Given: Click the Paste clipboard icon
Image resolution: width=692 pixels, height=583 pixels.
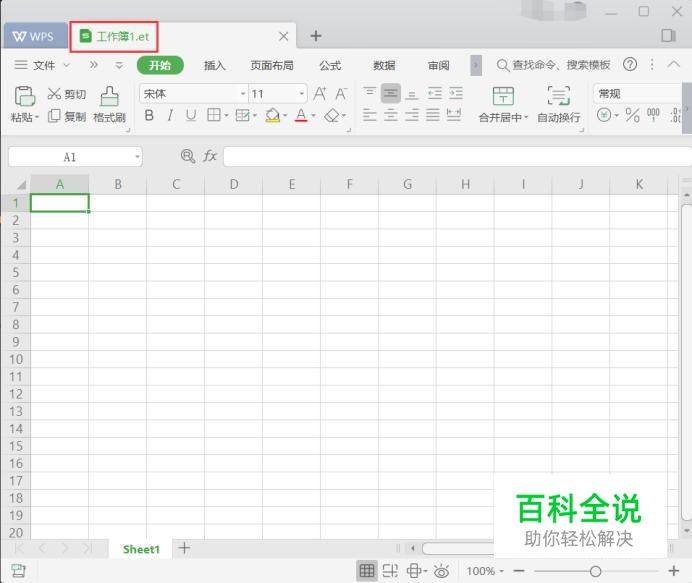Looking at the screenshot, I should click(25, 96).
